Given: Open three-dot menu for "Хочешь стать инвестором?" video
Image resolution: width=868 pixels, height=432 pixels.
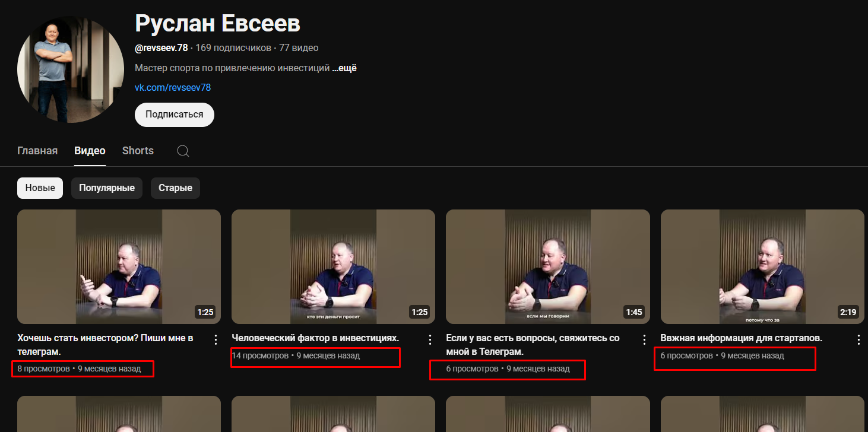Looking at the screenshot, I should point(216,339).
